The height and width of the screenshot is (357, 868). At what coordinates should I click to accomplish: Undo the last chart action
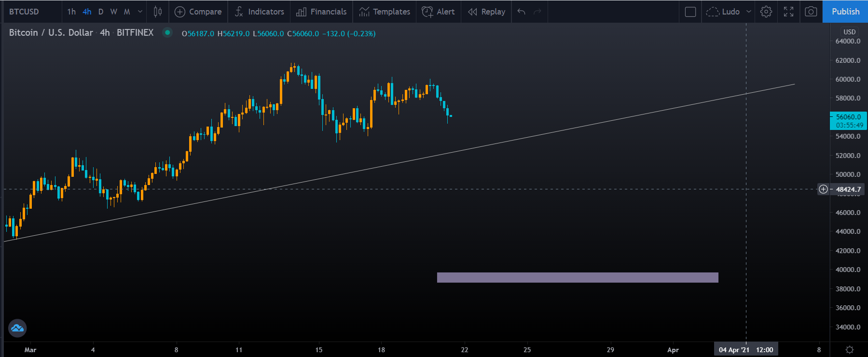coord(521,12)
